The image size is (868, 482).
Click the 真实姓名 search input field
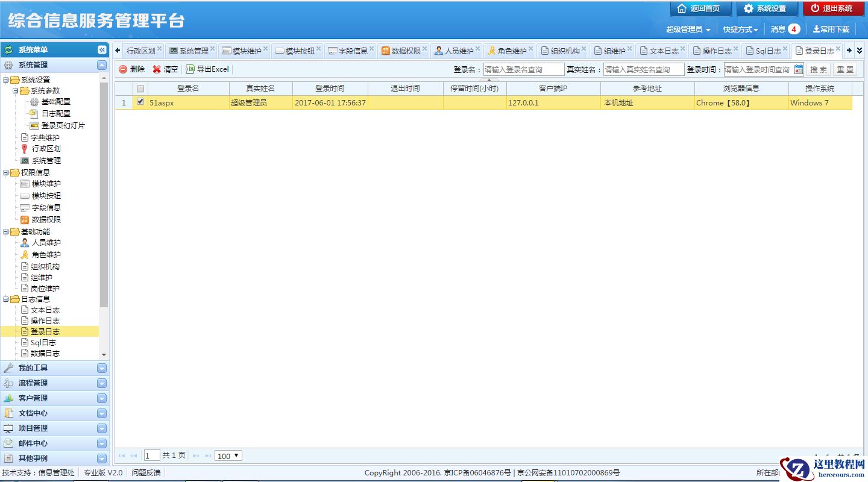pos(644,70)
